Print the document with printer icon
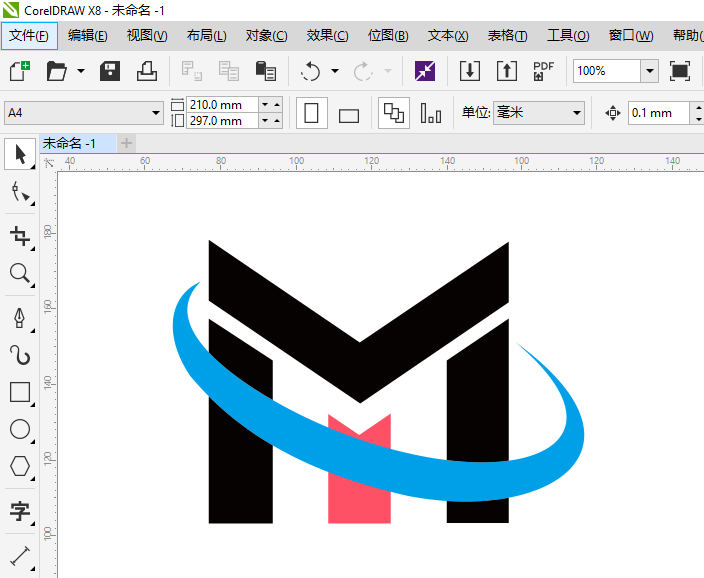704x578 pixels. (147, 71)
